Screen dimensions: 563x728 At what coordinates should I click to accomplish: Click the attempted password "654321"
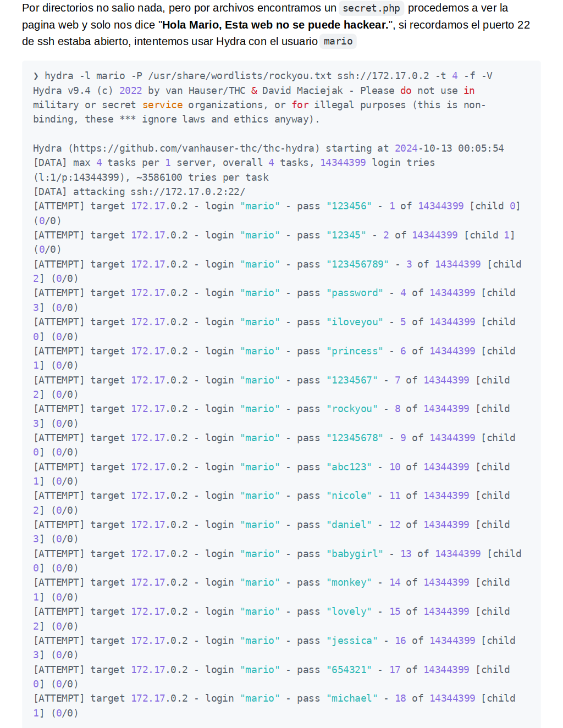pos(349,670)
